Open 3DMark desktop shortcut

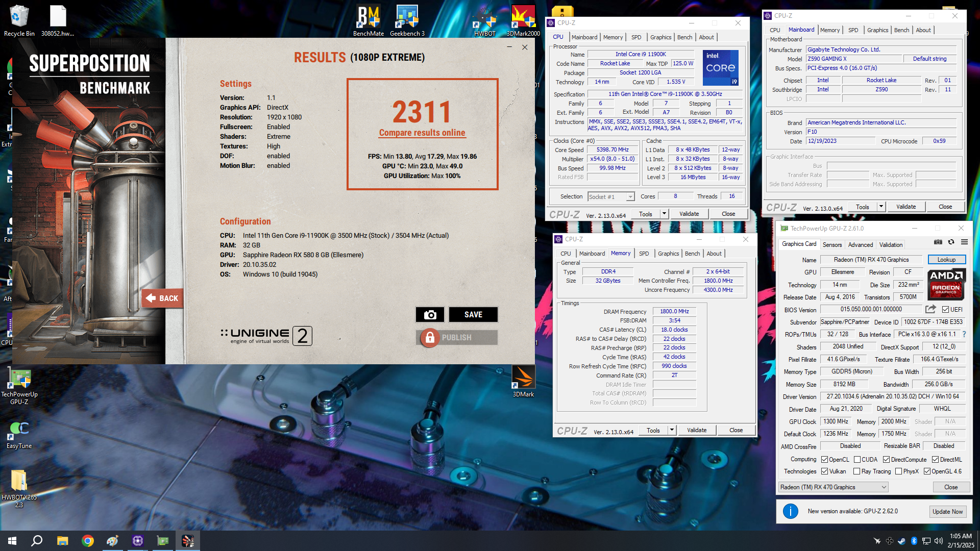523,382
